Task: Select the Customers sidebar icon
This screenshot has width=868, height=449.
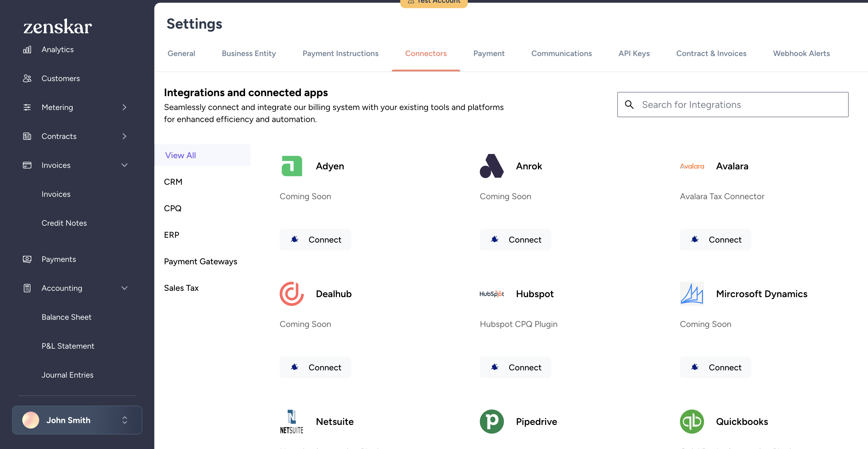Action: [x=27, y=78]
